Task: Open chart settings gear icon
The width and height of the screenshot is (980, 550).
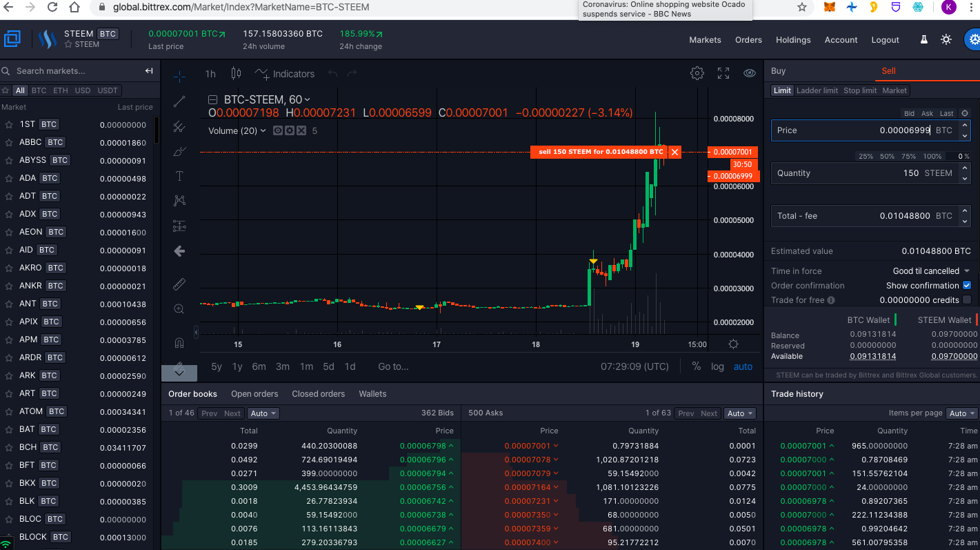Action: click(697, 73)
